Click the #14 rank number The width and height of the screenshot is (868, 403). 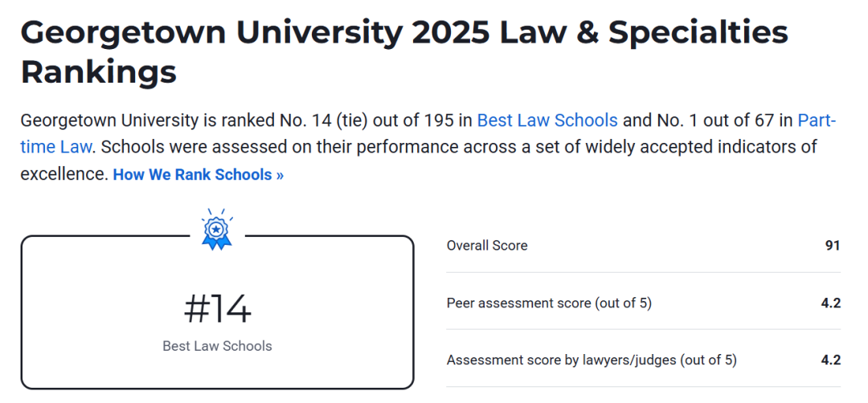point(217,309)
